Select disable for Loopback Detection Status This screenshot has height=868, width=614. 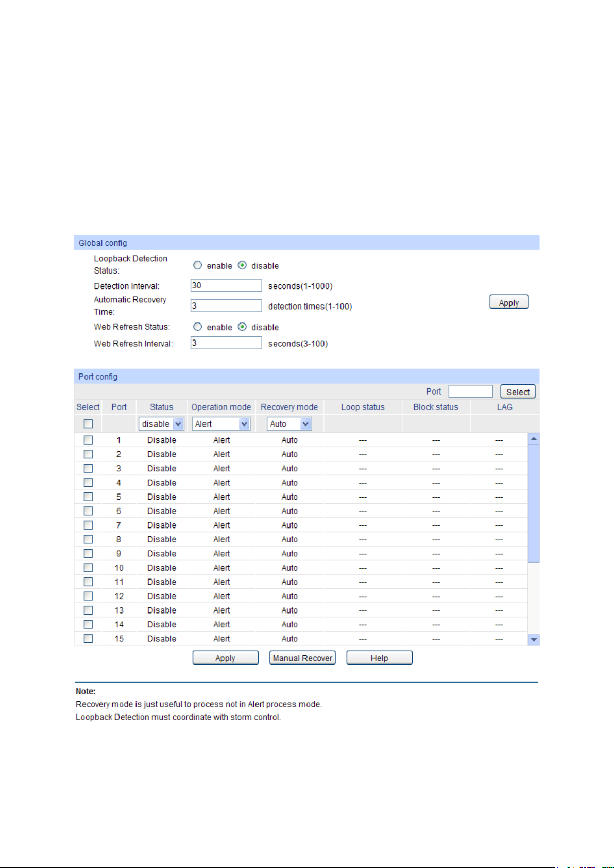pyautogui.click(x=242, y=265)
